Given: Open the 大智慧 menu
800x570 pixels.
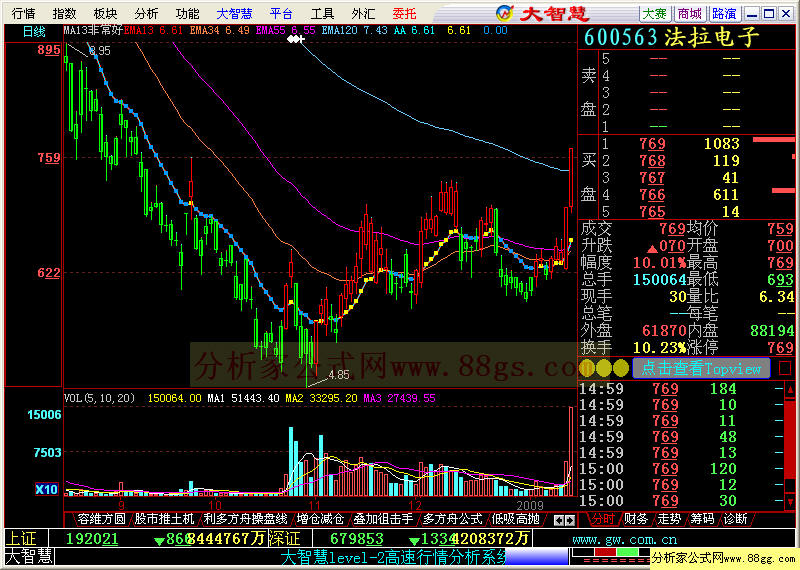Looking at the screenshot, I should [234, 14].
